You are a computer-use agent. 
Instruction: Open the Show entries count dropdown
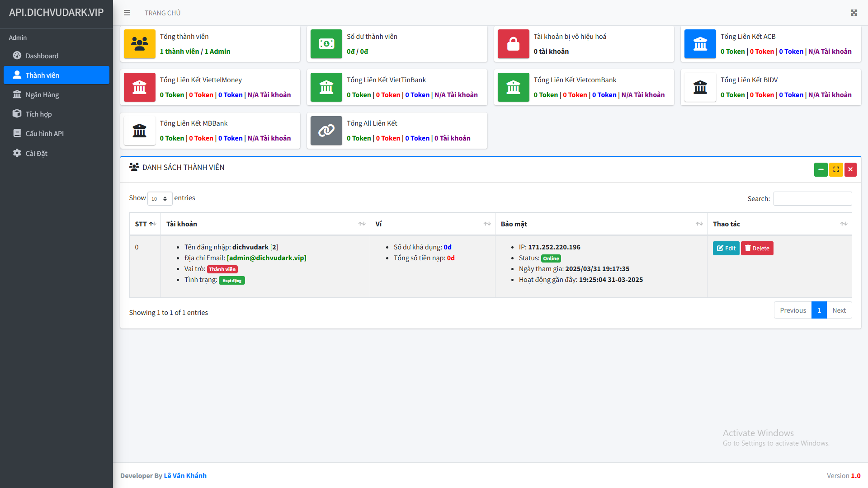coord(160,199)
